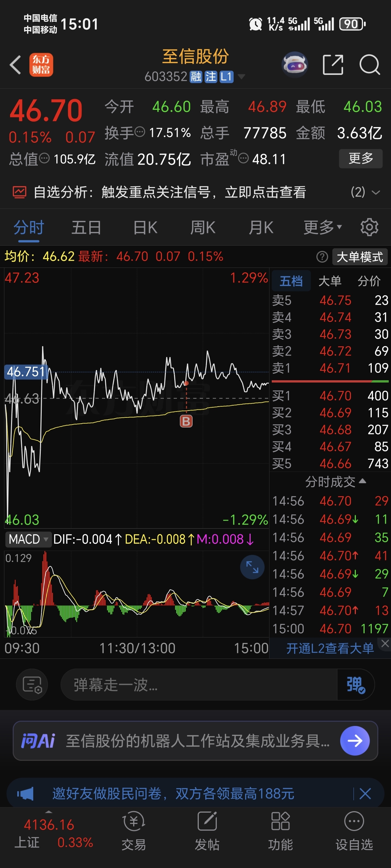
Task: Tap the 更多 quote details button
Action: [361, 158]
